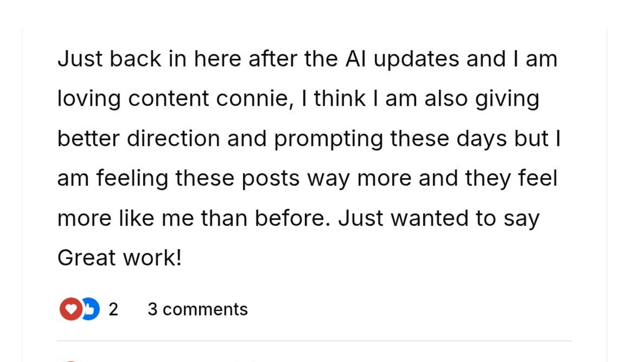Click the word "comments" beside the count
644x362 pixels.
coord(205,309)
